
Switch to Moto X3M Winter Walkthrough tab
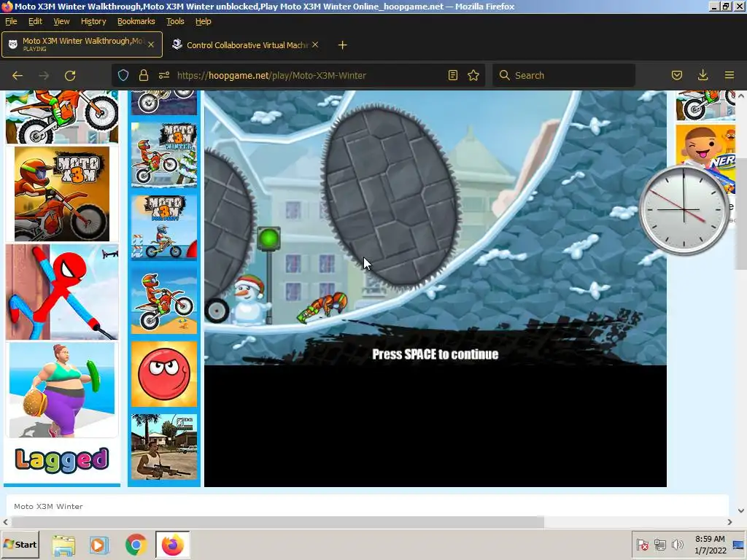(82, 44)
